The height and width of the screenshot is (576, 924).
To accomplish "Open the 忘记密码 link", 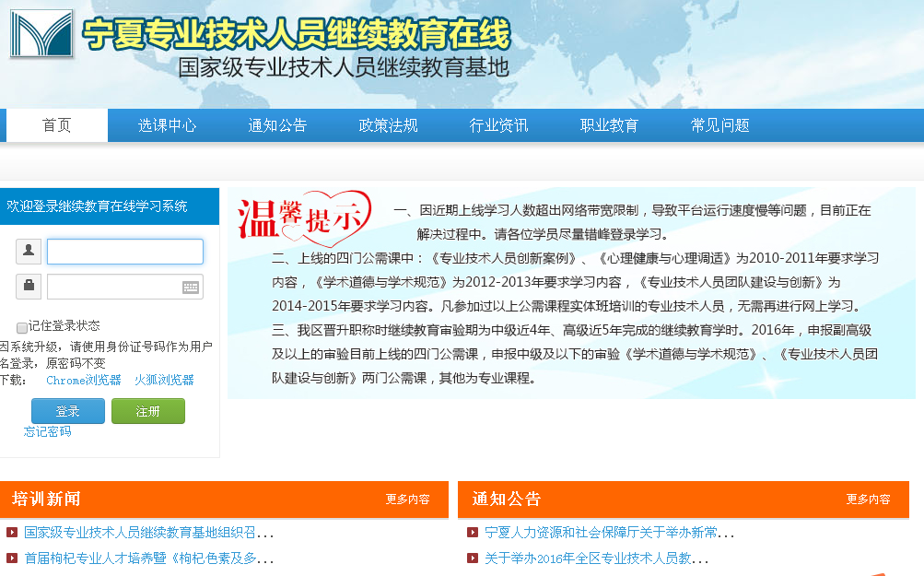I will (47, 431).
